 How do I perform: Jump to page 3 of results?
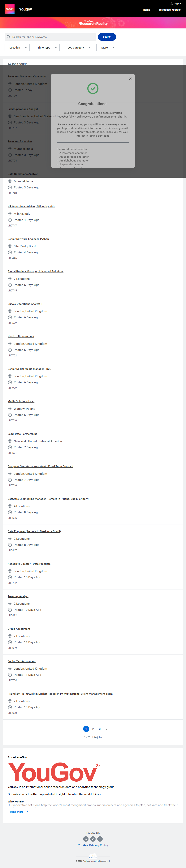coord(100,728)
